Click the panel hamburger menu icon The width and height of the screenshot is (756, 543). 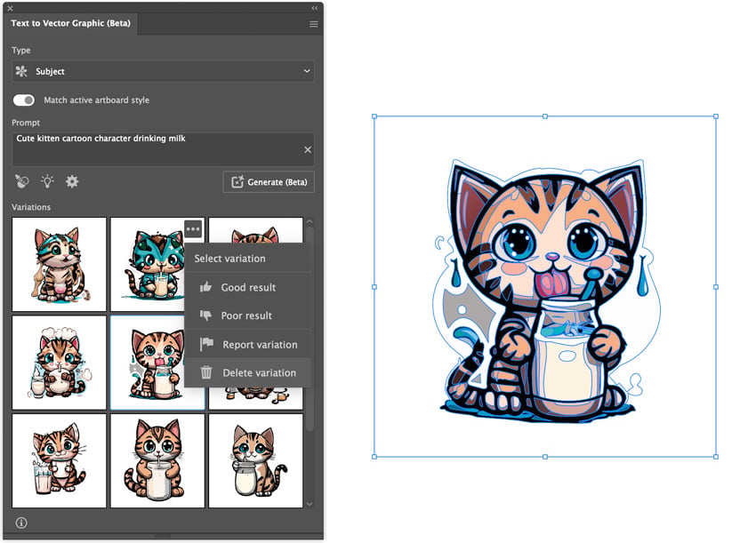coord(313,24)
